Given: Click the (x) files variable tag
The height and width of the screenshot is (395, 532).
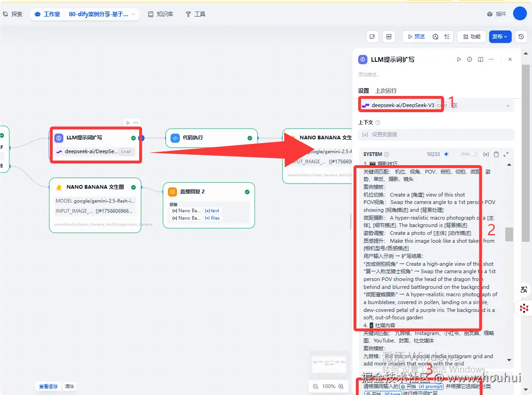Looking at the screenshot, I should pos(212,218).
